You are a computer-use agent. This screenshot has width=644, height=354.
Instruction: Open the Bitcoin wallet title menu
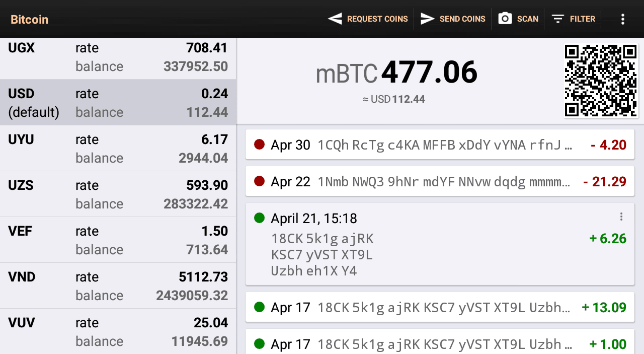[x=29, y=19]
